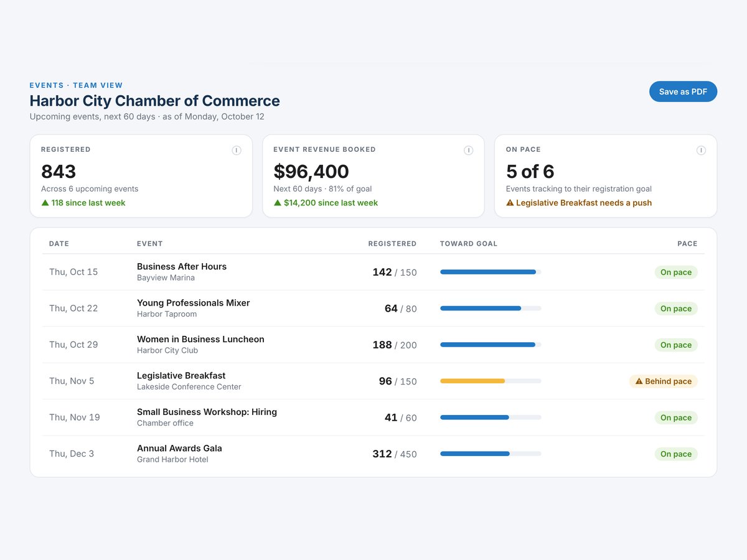Save the report as PDF

683,91
